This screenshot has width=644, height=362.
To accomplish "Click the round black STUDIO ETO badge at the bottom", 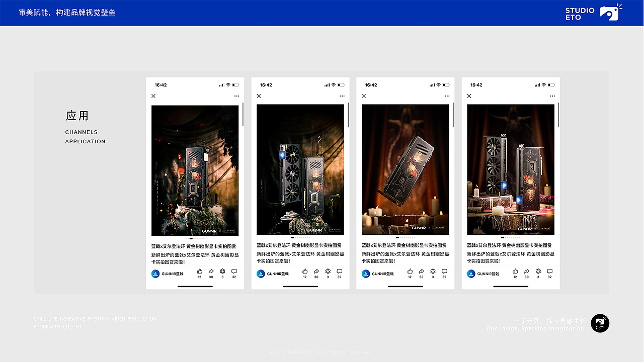I will pyautogui.click(x=600, y=323).
